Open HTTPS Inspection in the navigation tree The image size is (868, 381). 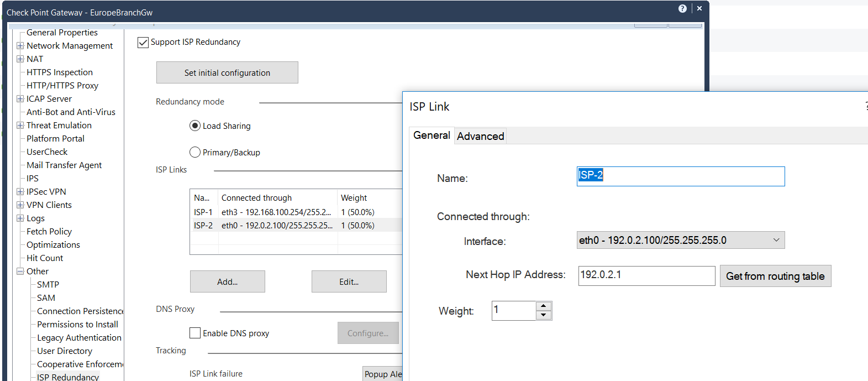60,72
